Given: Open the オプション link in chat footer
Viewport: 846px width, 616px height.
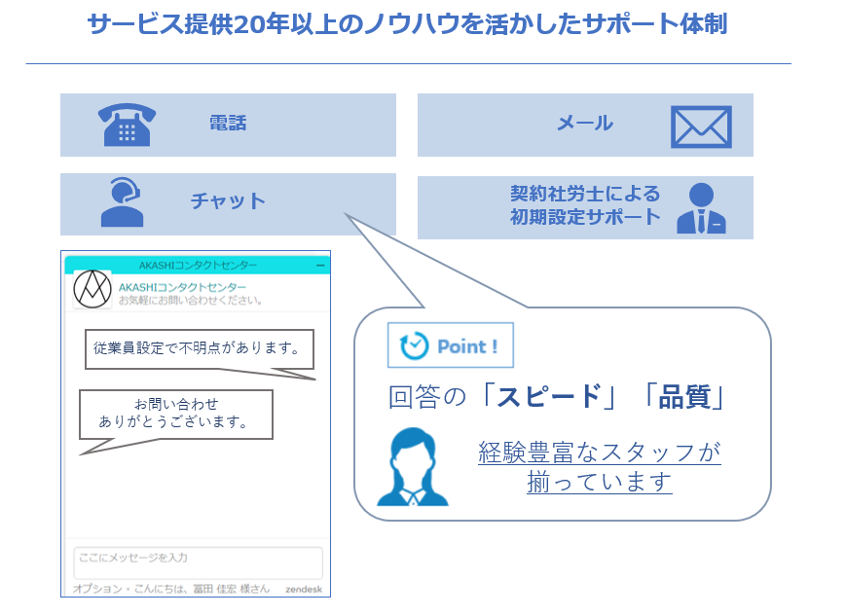Looking at the screenshot, I should click(x=94, y=589).
